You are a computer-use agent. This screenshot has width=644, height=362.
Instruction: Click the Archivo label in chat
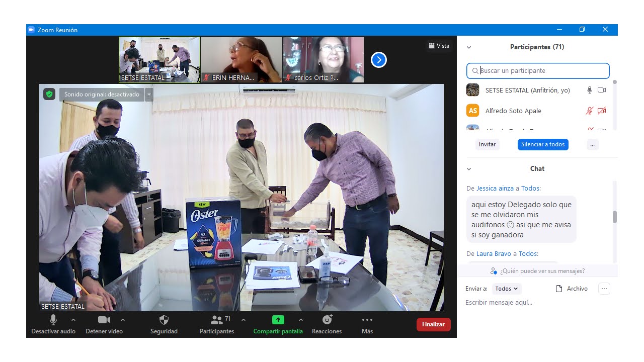(x=577, y=289)
